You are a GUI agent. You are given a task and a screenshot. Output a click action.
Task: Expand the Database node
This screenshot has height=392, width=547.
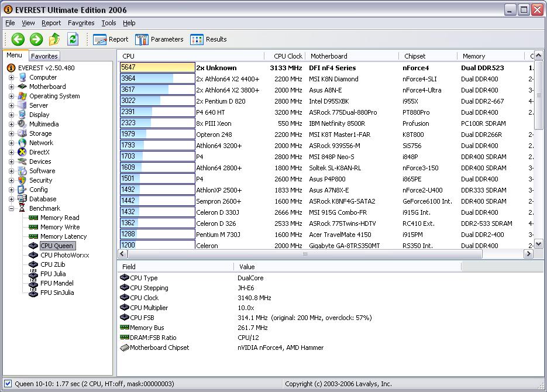pos(12,199)
